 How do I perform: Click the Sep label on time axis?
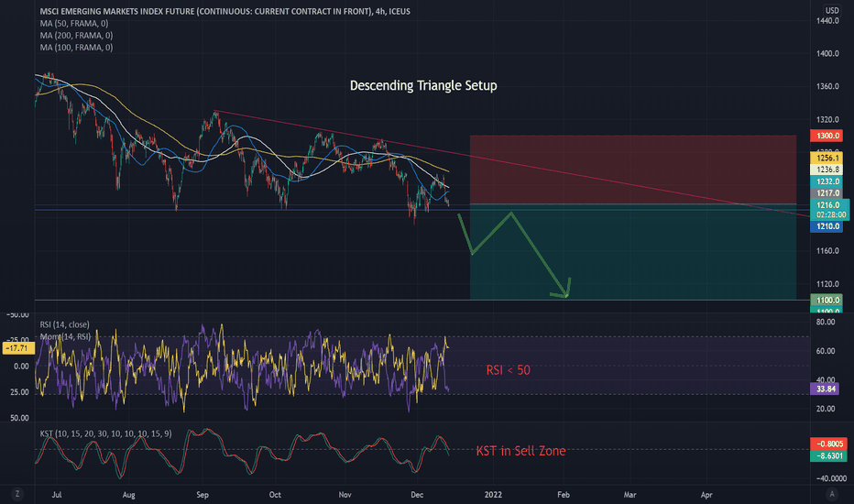pyautogui.click(x=203, y=495)
